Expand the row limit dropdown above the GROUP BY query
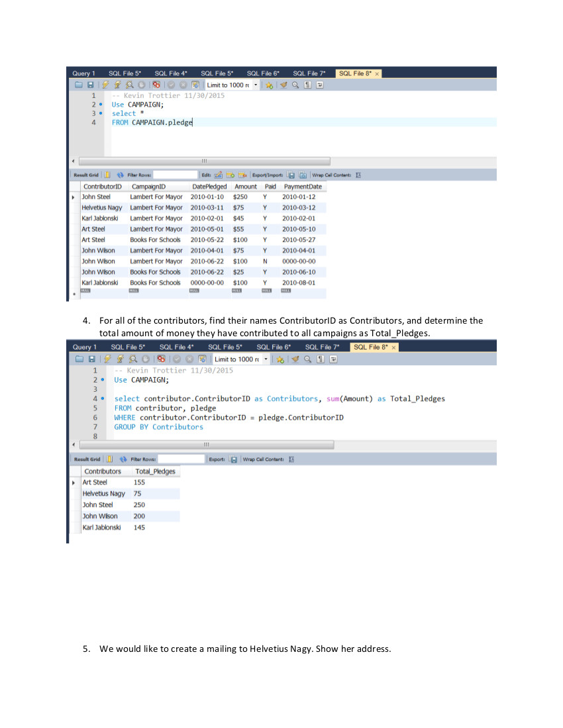Screen dimensions: 563x728 tap(266, 359)
